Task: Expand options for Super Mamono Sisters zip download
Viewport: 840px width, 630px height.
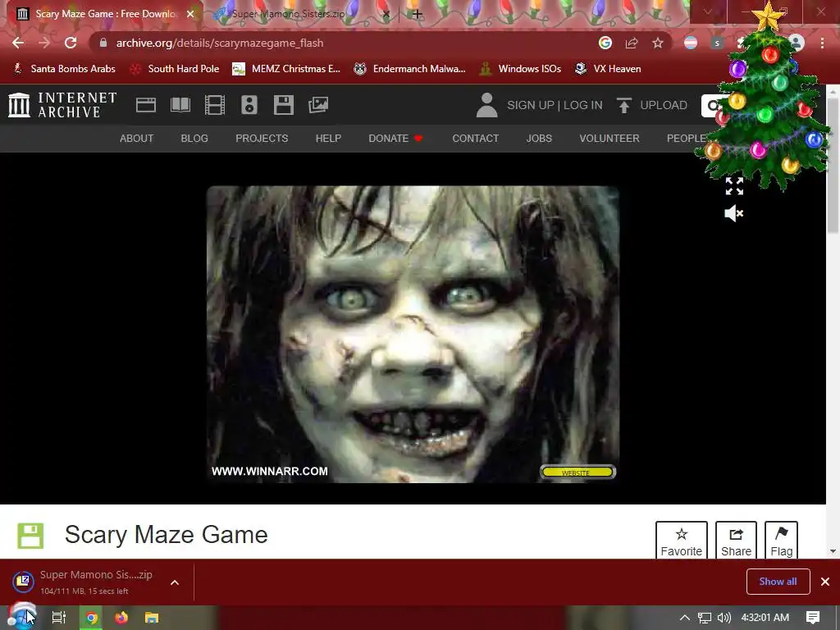Action: (x=175, y=582)
